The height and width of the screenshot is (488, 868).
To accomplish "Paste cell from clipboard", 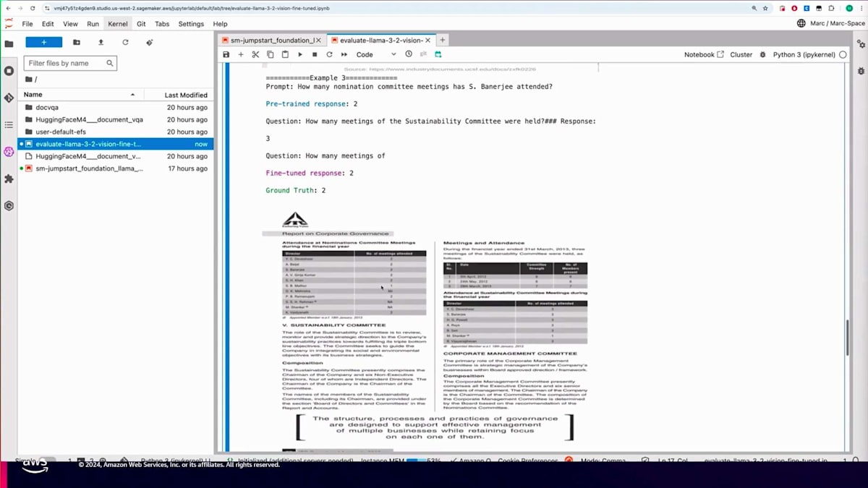I will (285, 54).
